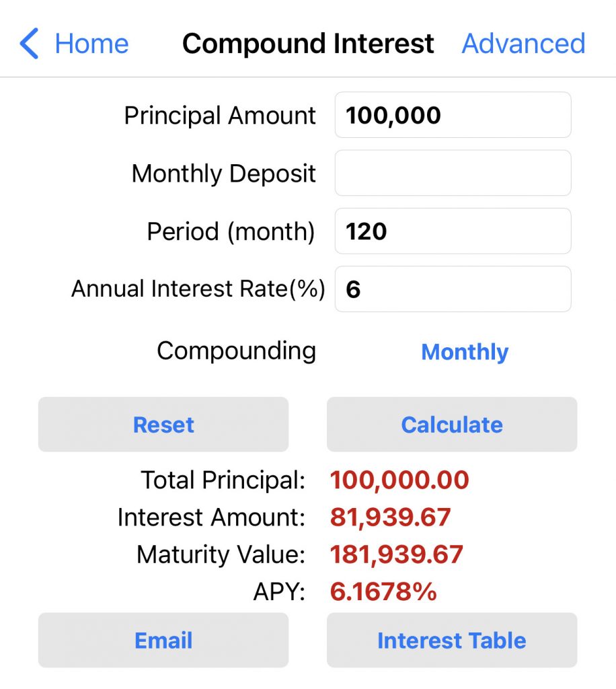Open the Monthly compounding frequency selector
Screen dimensions: 616x689
click(x=465, y=352)
